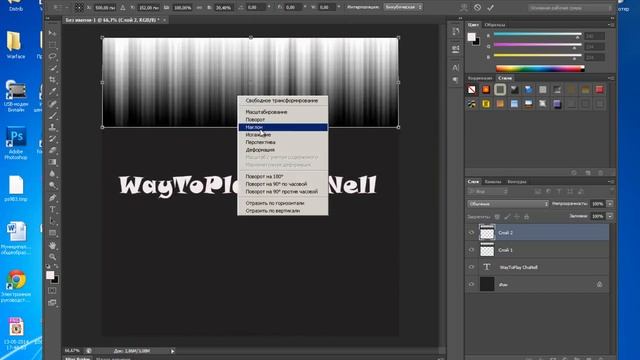Viewport: 640px width, 360px height.
Task: Open the layer Fill slider arrow
Action: [x=610, y=216]
